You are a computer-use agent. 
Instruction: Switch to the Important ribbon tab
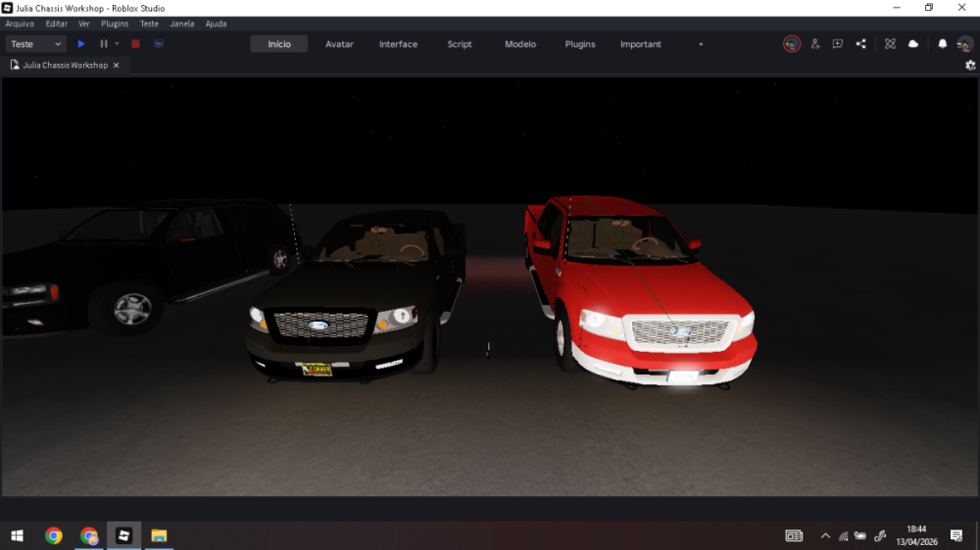(641, 44)
